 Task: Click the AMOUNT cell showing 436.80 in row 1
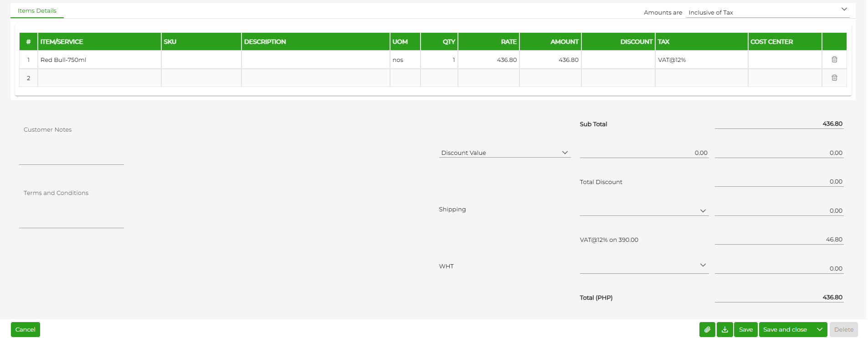tap(550, 60)
